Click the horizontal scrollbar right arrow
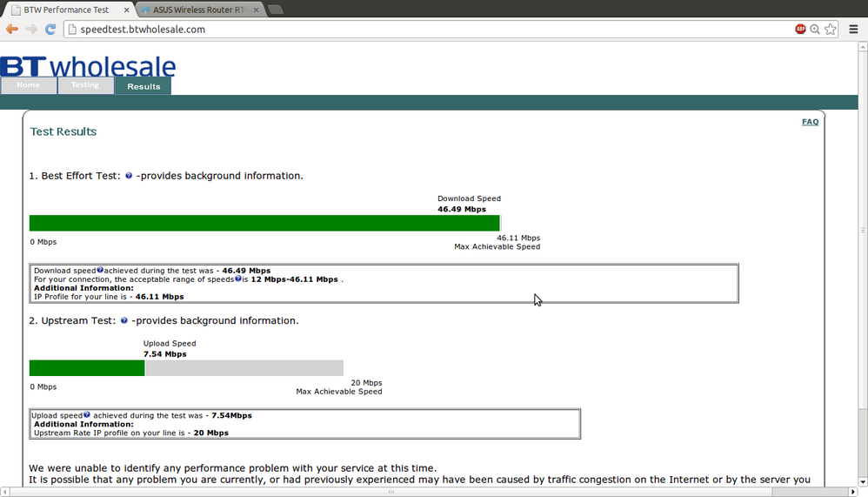Image resolution: width=868 pixels, height=497 pixels. pyautogui.click(x=853, y=492)
